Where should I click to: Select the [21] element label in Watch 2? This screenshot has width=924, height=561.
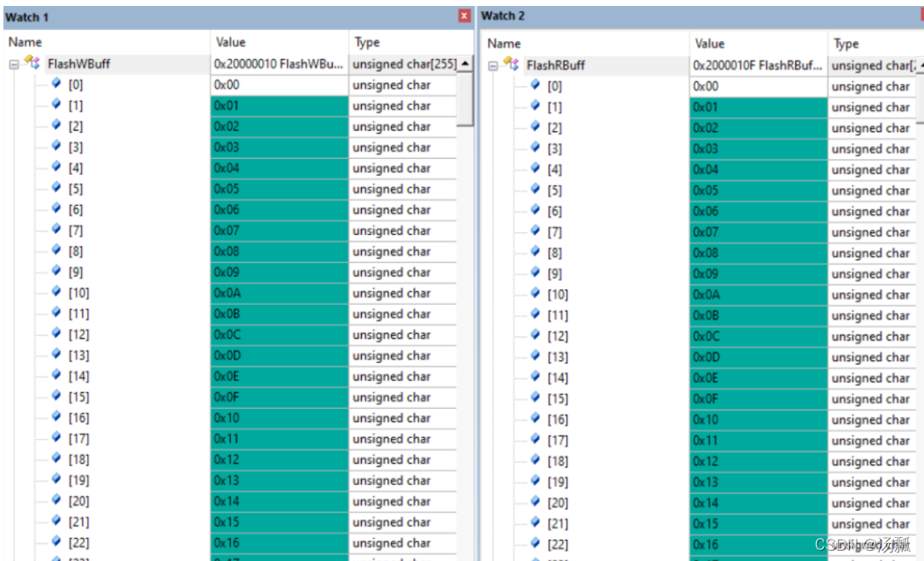point(557,523)
